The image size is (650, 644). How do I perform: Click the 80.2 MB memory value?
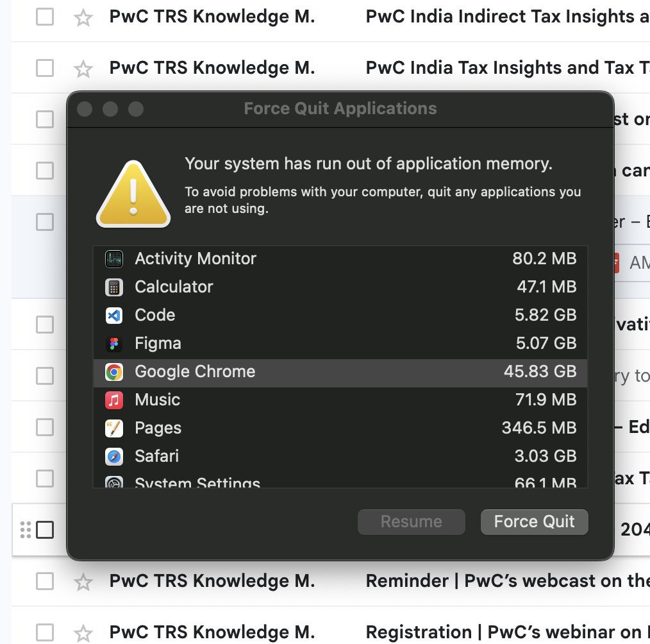point(544,258)
